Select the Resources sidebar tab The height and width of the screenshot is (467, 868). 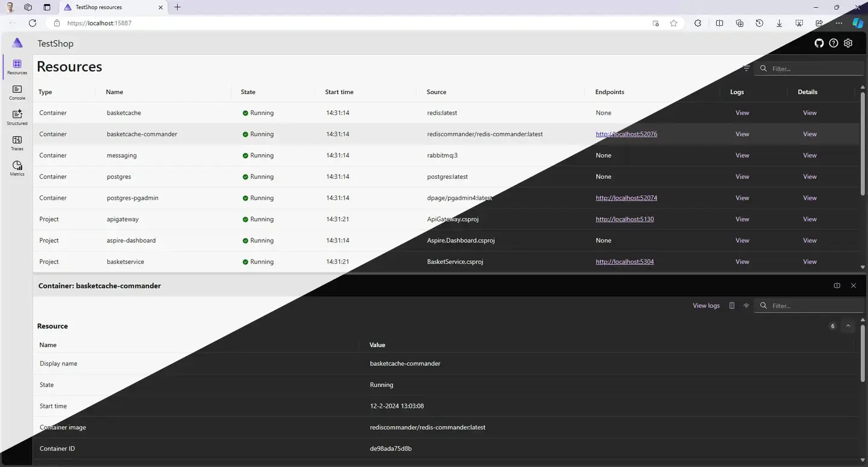click(17, 67)
